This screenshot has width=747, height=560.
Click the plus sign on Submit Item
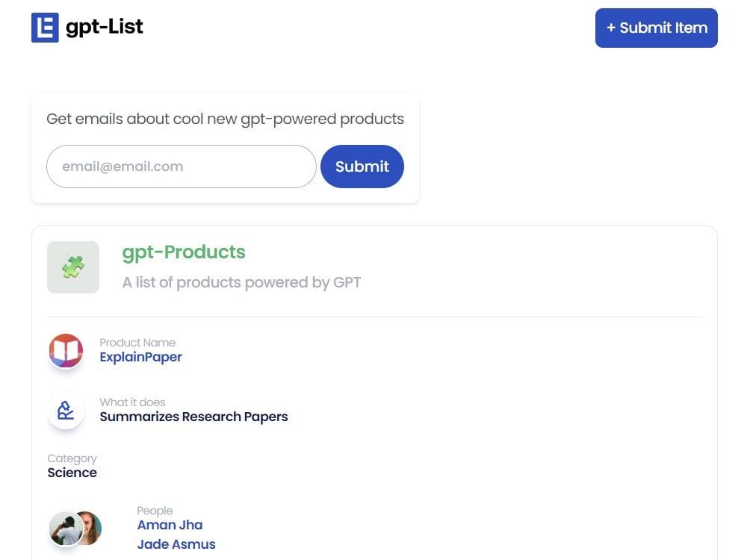tap(610, 27)
